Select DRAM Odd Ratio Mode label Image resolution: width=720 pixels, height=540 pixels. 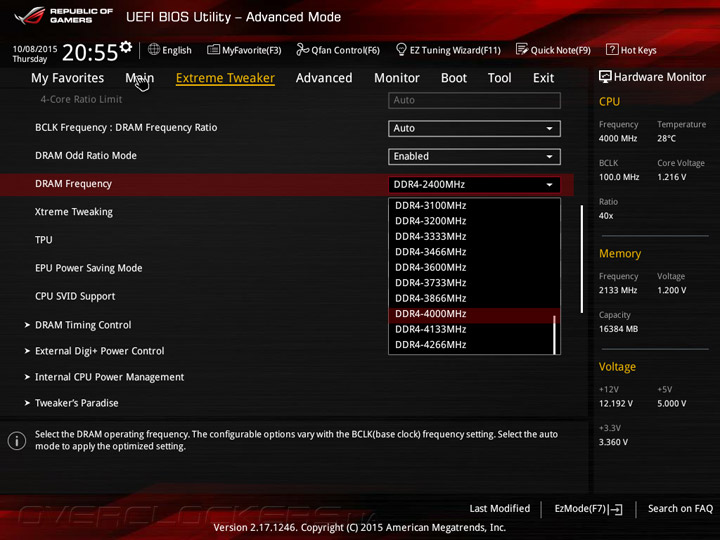(x=86, y=156)
